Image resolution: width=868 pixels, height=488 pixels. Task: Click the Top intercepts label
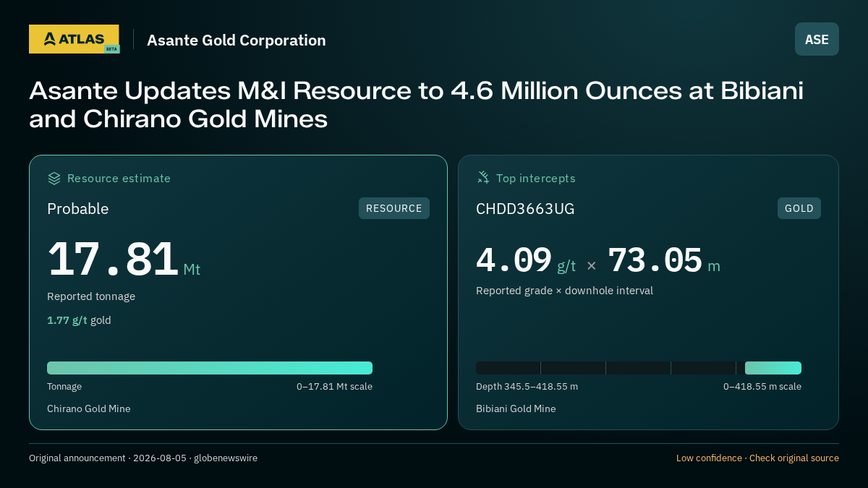pos(536,178)
